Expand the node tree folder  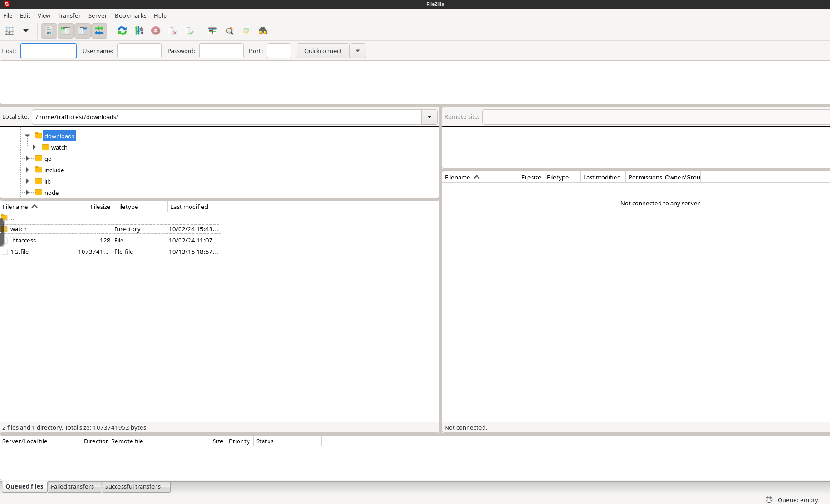[x=27, y=192]
